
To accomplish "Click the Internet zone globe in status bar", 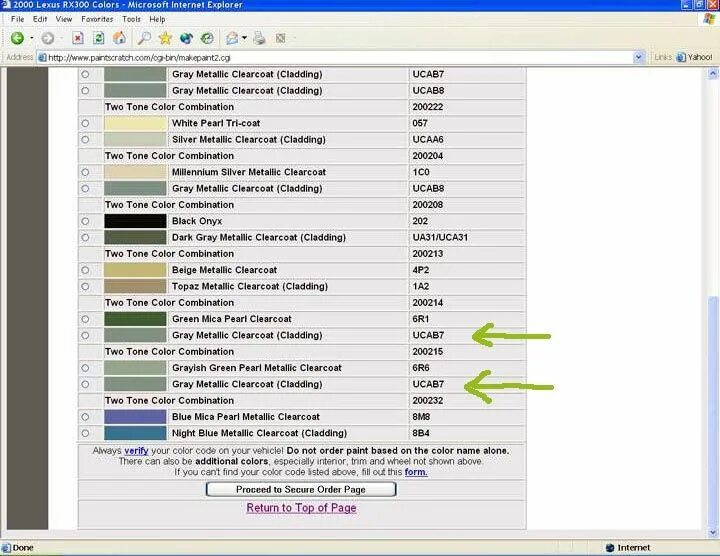I will pyautogui.click(x=610, y=547).
